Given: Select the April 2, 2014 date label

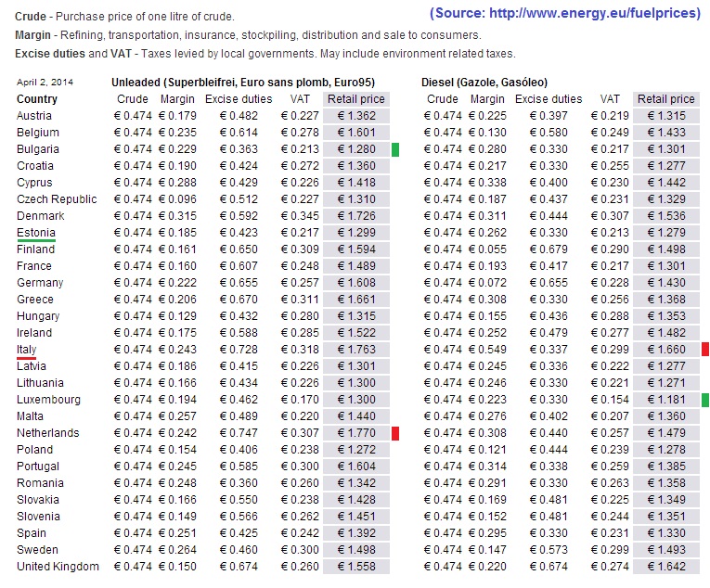Looking at the screenshot, I should (x=45, y=82).
